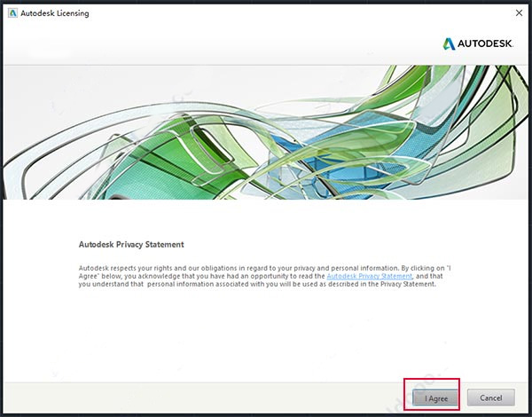Click the AUTODESK wordmark in header
The height and width of the screenshot is (417, 532).
click(485, 43)
